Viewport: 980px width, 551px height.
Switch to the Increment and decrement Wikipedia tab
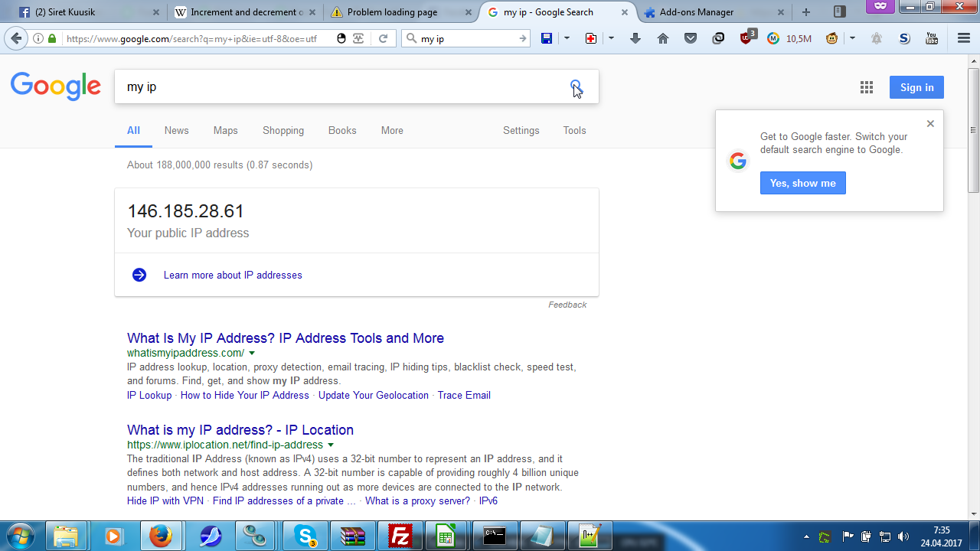tap(245, 12)
